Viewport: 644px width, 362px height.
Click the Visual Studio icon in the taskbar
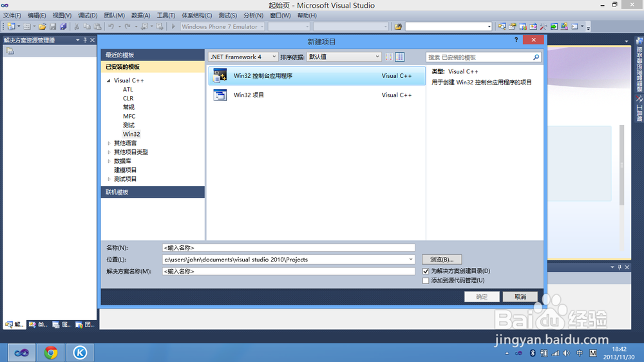22,352
